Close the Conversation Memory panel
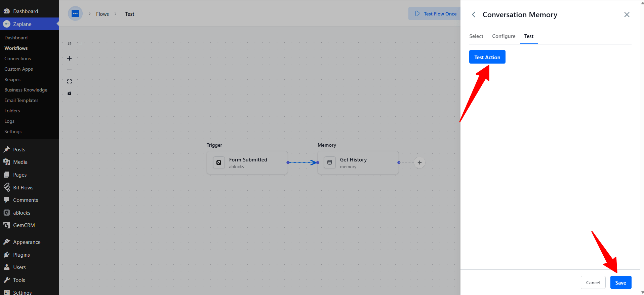 pos(627,14)
